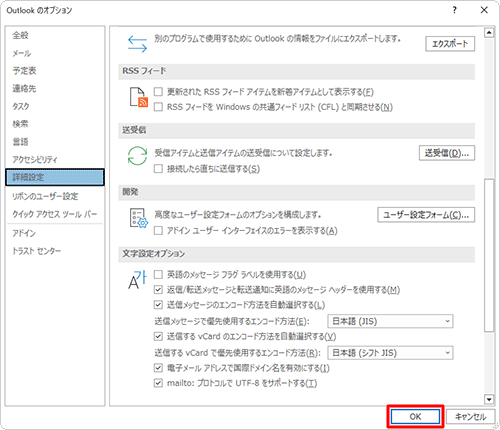Click the 送受信(D)... button

[x=447, y=153]
